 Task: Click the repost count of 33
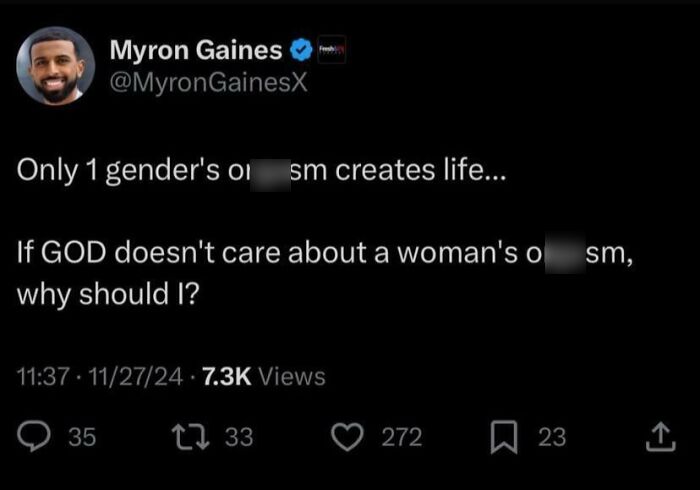tap(239, 437)
